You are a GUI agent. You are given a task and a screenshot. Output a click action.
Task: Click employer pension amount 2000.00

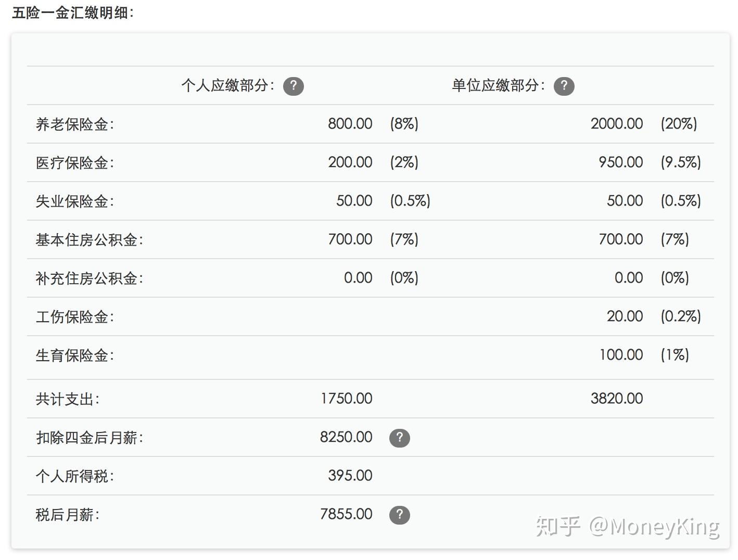616,124
